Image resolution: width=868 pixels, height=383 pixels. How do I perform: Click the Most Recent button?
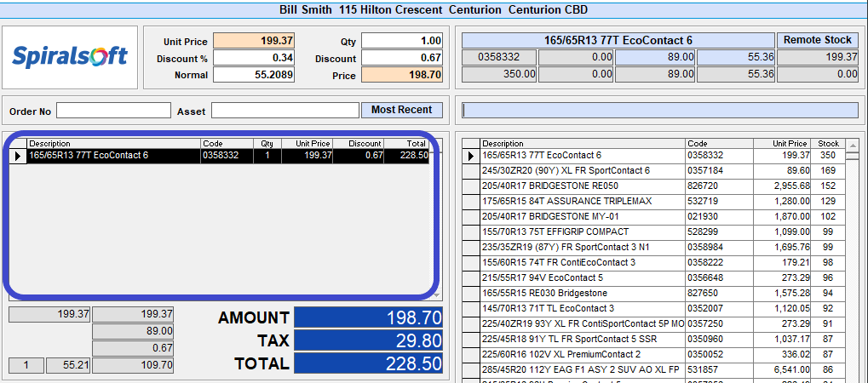click(402, 110)
